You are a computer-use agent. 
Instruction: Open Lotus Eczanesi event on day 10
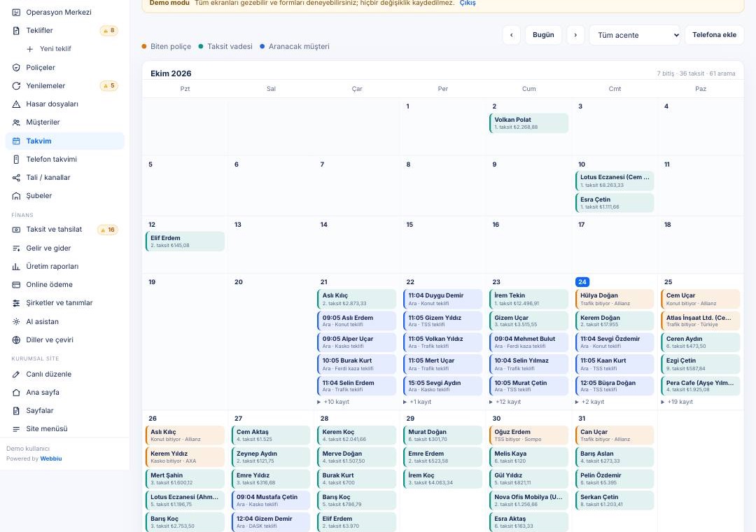point(615,181)
